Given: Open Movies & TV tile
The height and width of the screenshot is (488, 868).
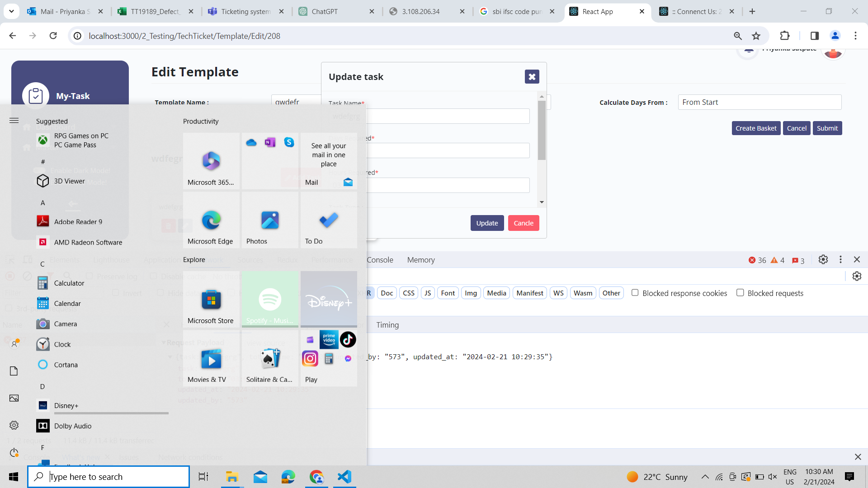Looking at the screenshot, I should point(211,358).
